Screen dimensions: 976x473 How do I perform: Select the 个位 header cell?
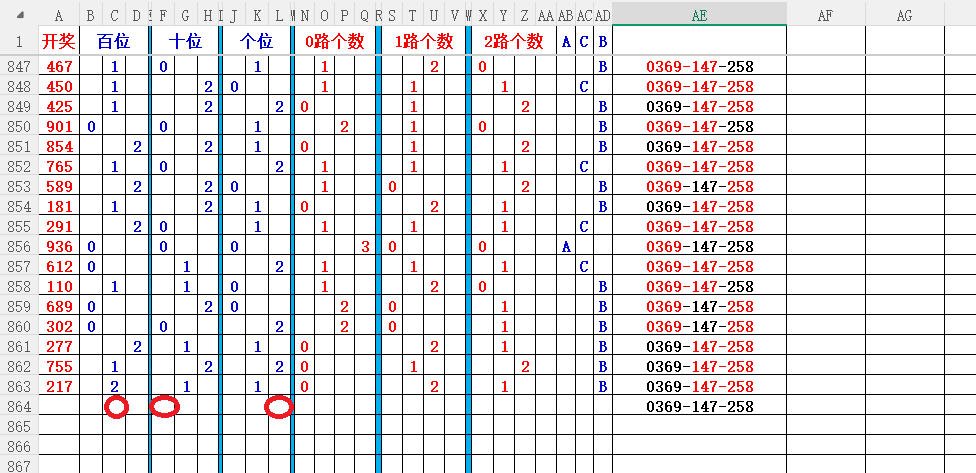[x=257, y=42]
